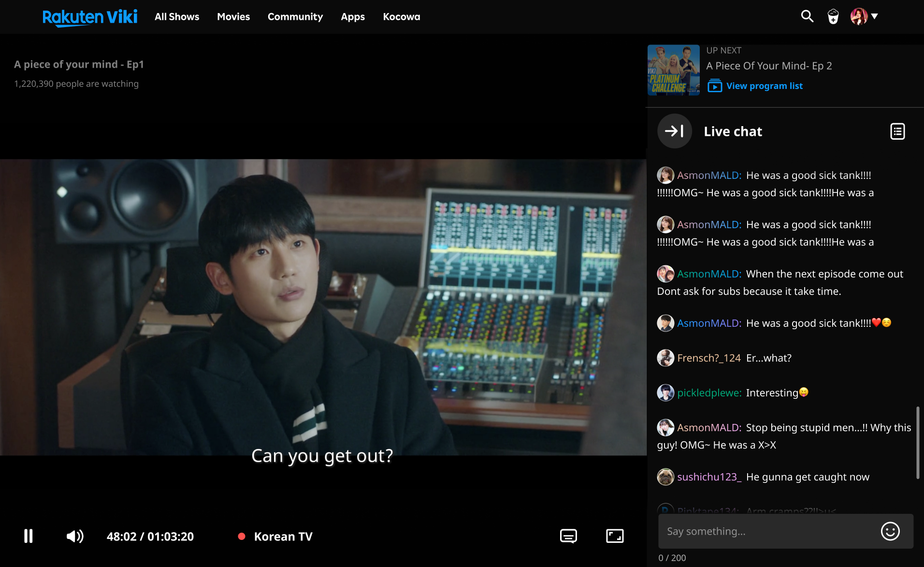Open the All Shows menu
The height and width of the screenshot is (567, 924).
pyautogui.click(x=177, y=17)
